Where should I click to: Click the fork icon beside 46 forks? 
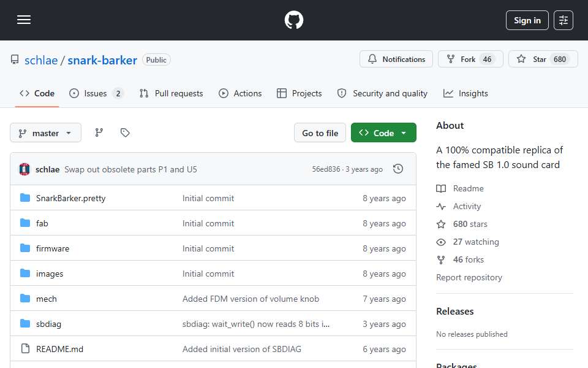coord(441,260)
